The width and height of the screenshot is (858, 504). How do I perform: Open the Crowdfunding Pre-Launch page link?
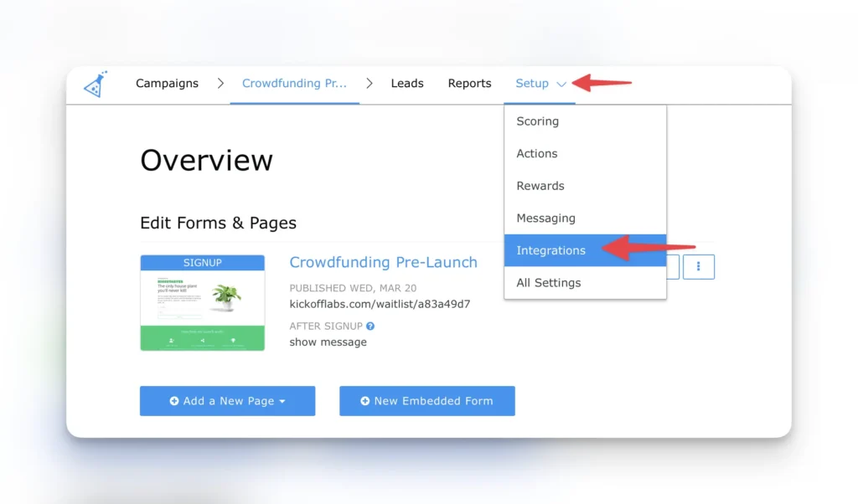(383, 262)
